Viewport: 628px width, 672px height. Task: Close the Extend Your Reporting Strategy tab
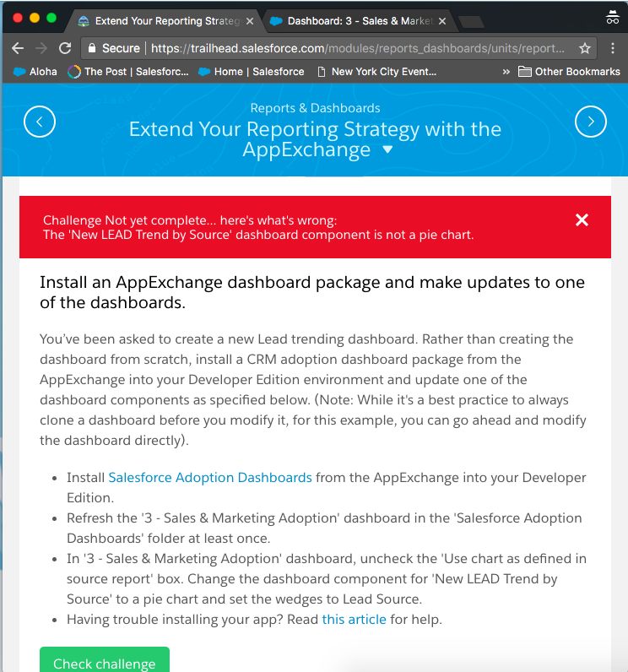click(250, 21)
